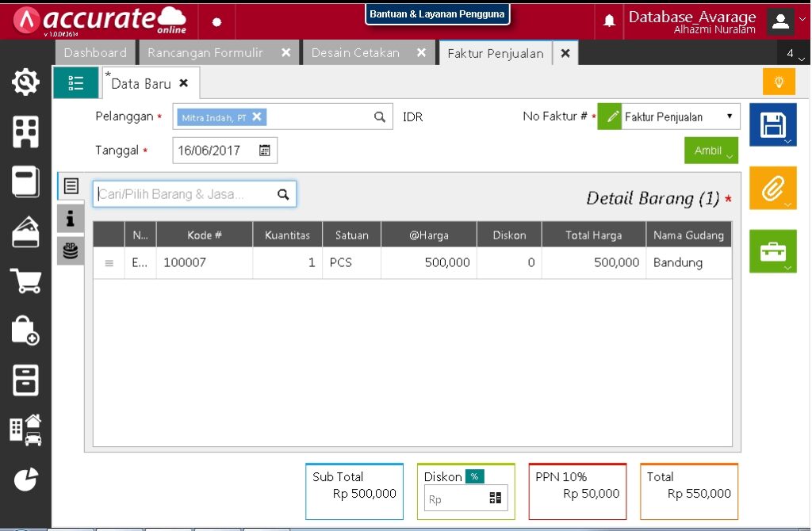Remove Mitra Indah, PT customer tag
Image resolution: width=812 pixels, height=531 pixels.
tap(257, 117)
